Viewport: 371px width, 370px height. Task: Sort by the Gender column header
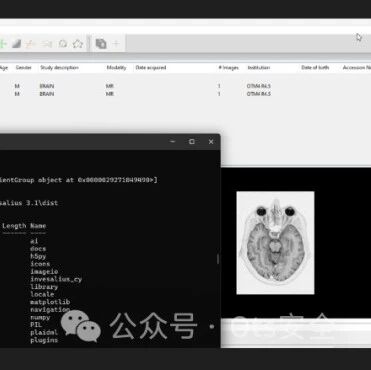24,68
